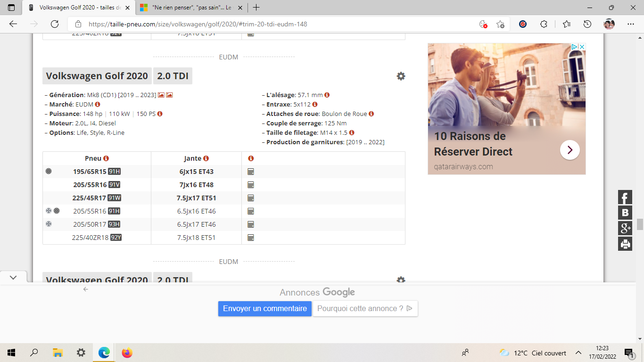Click the info icon next to Entraxe 5x112

tap(315, 104)
